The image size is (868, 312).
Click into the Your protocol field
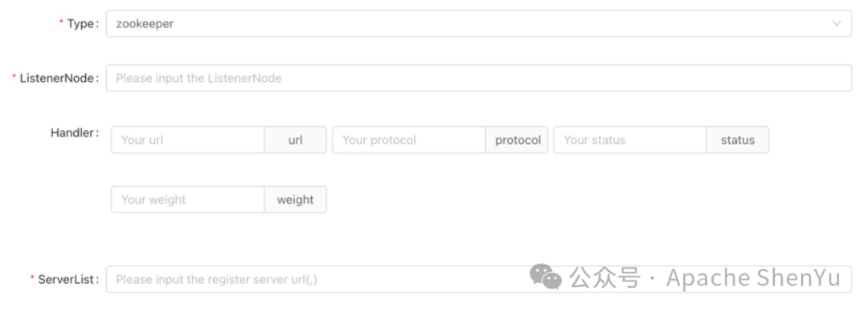point(409,140)
